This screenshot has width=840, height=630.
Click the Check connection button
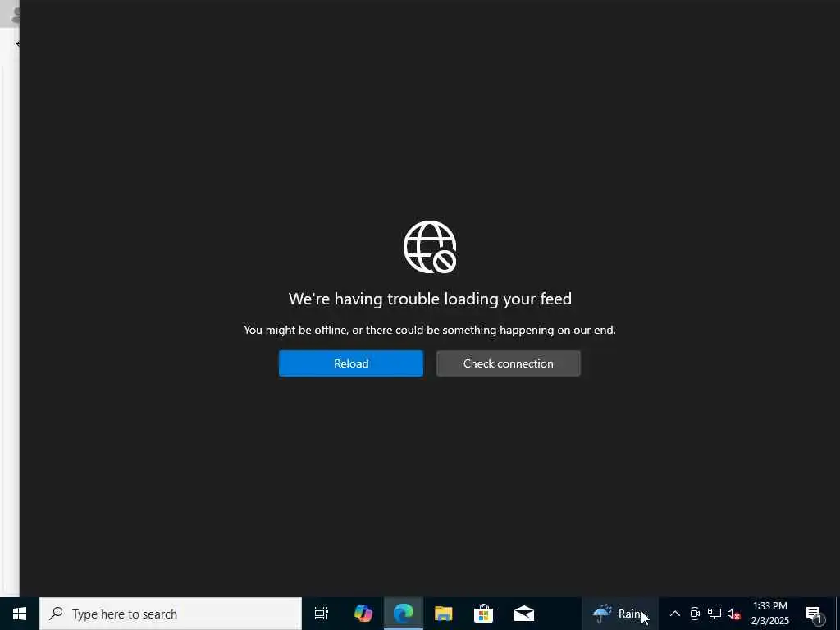coord(508,363)
